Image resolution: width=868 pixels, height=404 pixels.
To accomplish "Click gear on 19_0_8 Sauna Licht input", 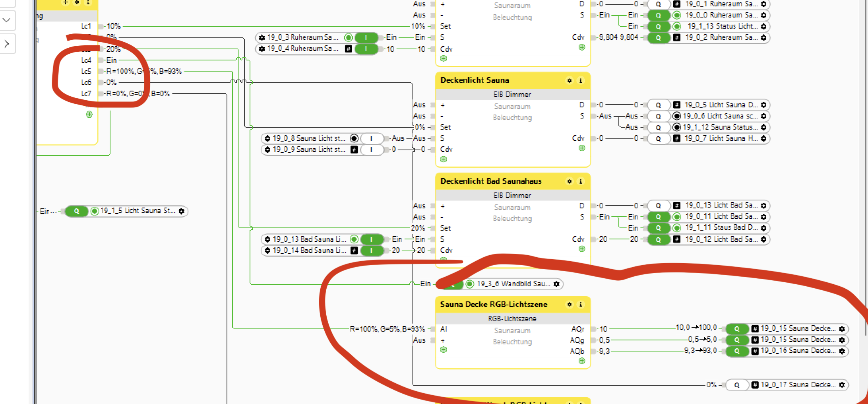I will 267,138.
